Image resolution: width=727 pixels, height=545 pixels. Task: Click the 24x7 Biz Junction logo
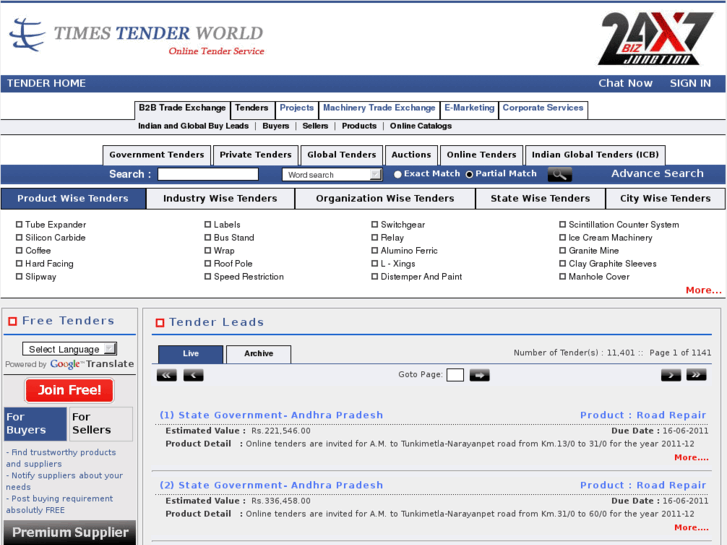655,38
